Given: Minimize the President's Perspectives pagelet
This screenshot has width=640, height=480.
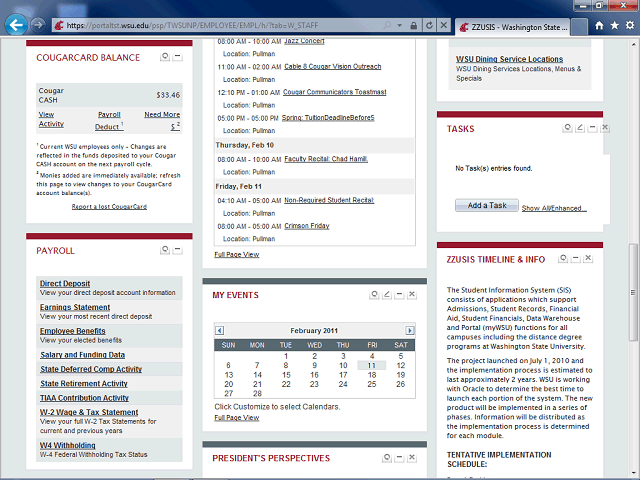Looking at the screenshot, I should coord(400,458).
